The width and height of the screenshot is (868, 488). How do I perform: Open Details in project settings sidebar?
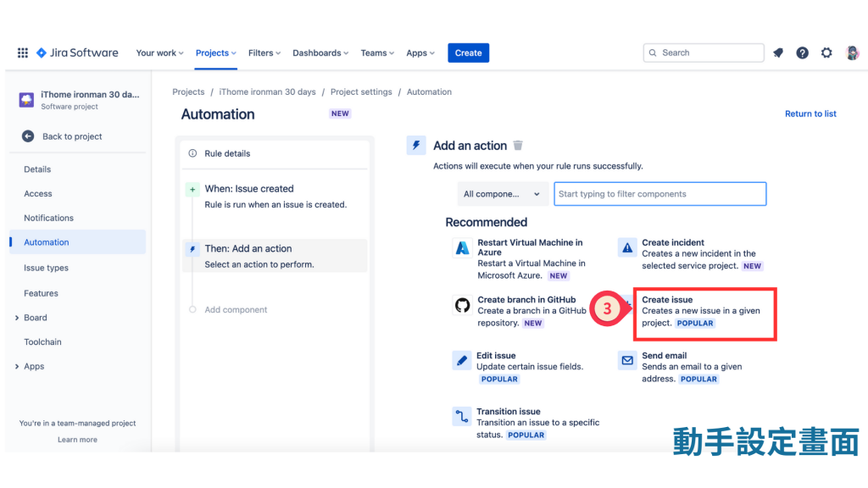coord(37,169)
